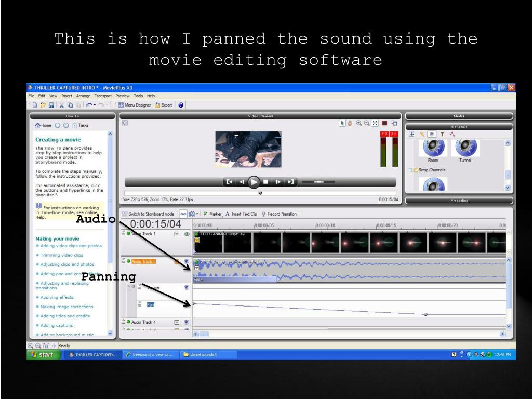This screenshot has width=532, height=399.
Task: Click the detach preview window icon
Action: coord(394,123)
